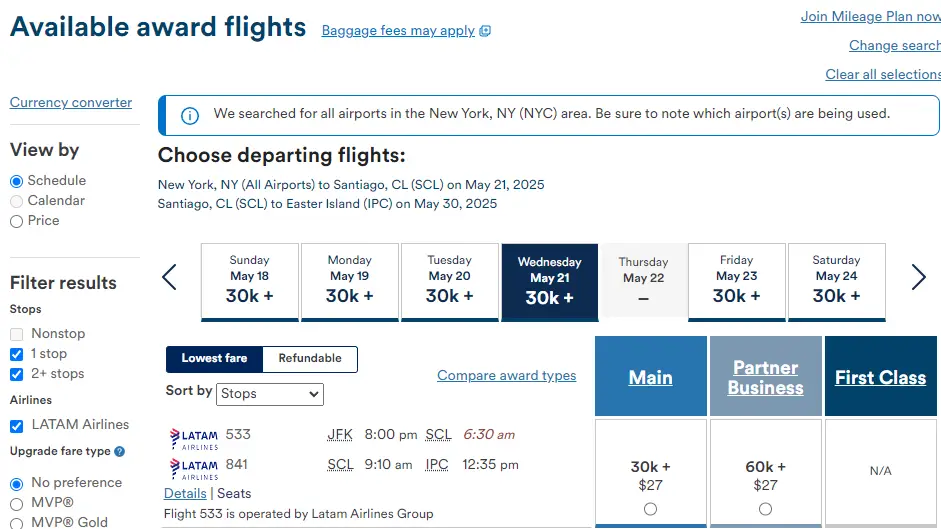Enable the Nonstop filter checkbox

point(16,334)
